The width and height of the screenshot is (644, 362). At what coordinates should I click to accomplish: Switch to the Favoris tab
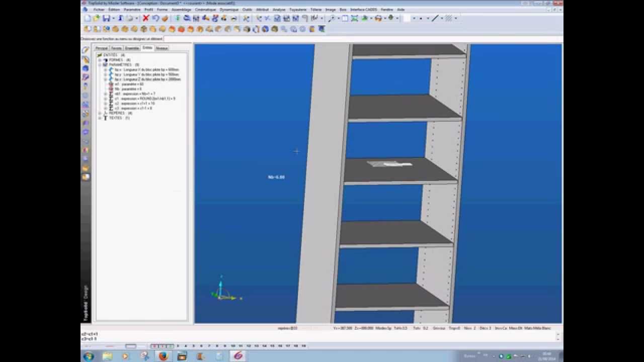[x=116, y=48]
